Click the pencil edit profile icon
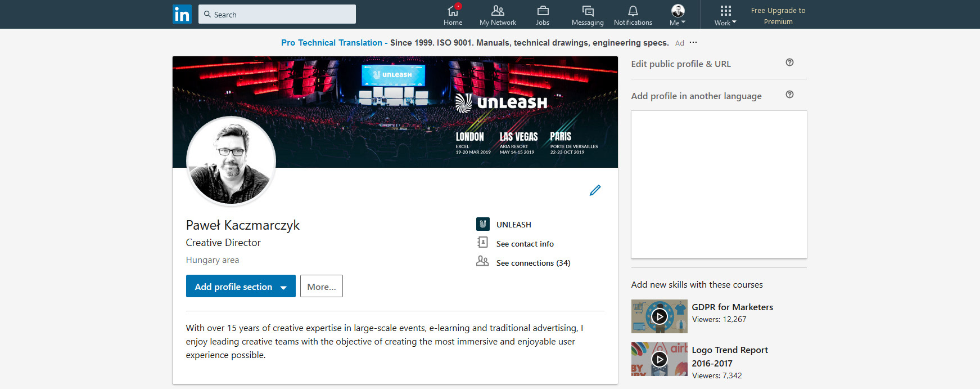The width and height of the screenshot is (980, 389). 595,190
